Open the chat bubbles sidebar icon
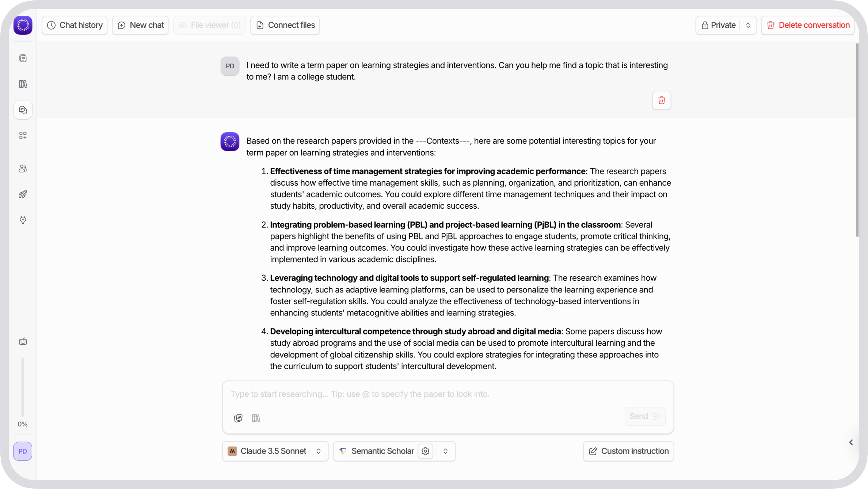This screenshot has height=489, width=868. click(x=23, y=110)
